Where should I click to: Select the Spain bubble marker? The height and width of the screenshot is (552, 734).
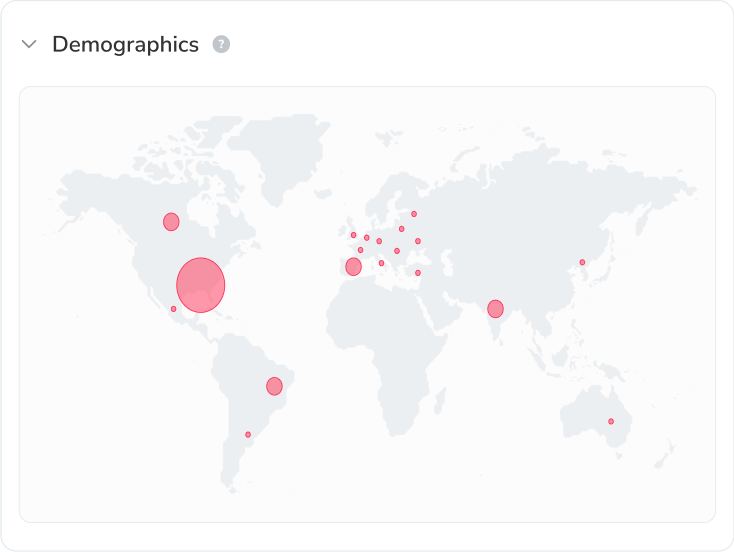click(353, 267)
